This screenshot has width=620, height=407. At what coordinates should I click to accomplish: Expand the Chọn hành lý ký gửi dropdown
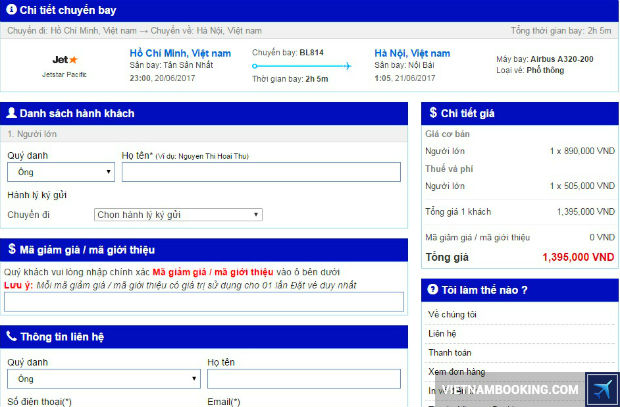point(178,215)
